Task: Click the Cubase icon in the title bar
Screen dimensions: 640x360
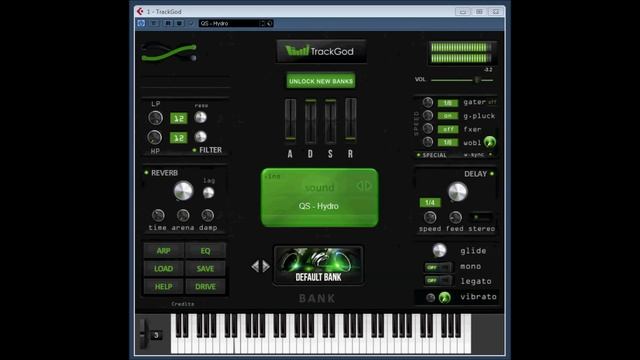Action: point(140,11)
